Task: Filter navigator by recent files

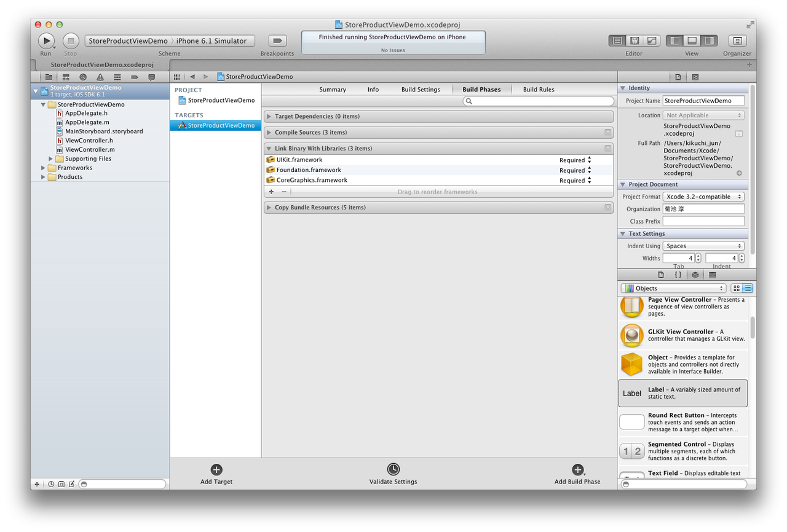Action: [51, 484]
